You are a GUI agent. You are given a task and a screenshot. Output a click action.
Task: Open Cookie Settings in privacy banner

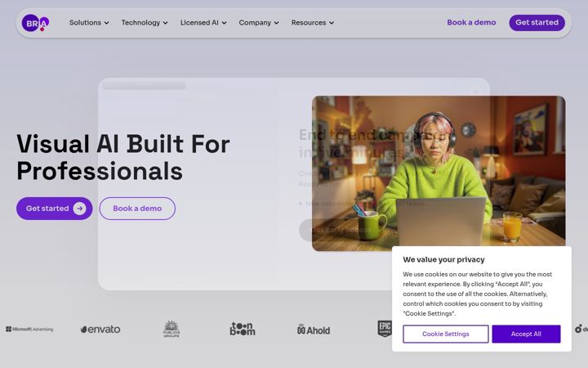(x=446, y=334)
